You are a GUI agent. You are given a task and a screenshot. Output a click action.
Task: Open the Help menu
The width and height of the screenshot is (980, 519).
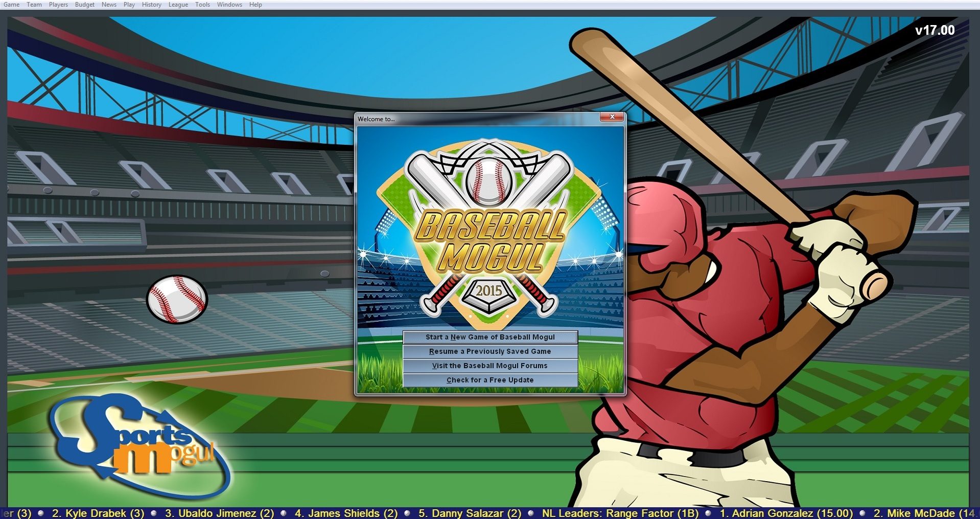(x=255, y=5)
